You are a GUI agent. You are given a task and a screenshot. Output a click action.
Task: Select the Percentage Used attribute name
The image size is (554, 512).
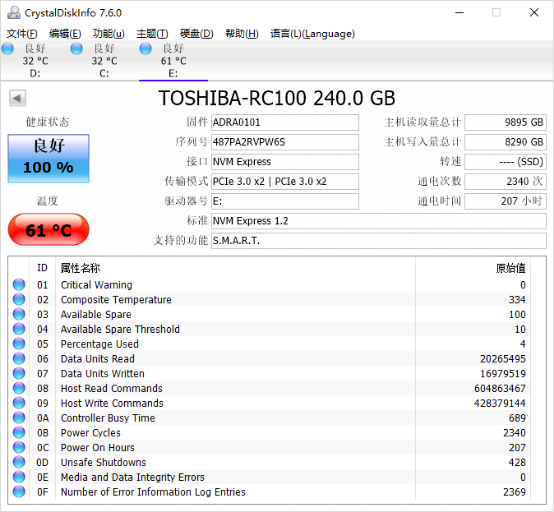point(100,344)
